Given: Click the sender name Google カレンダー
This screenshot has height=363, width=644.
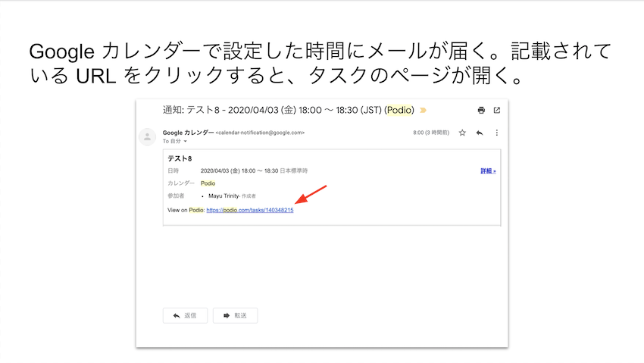Looking at the screenshot, I should (x=188, y=133).
